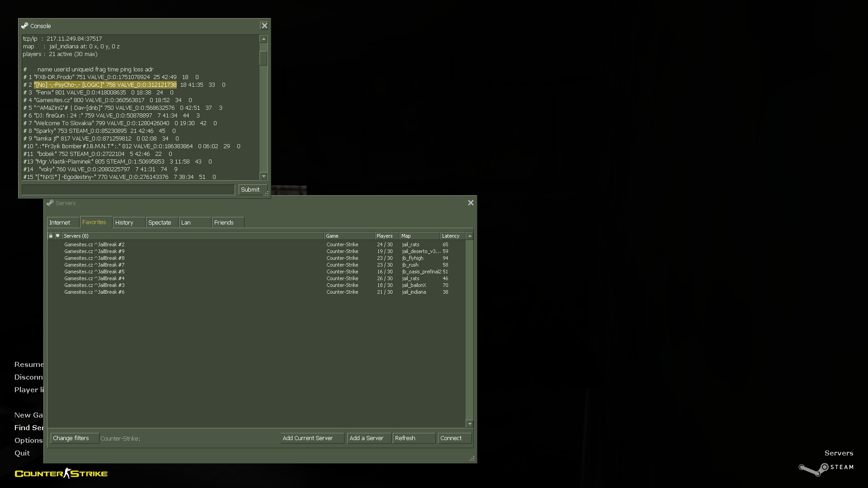868x488 pixels.
Task: Switch to the Favorites tab
Action: click(96, 222)
